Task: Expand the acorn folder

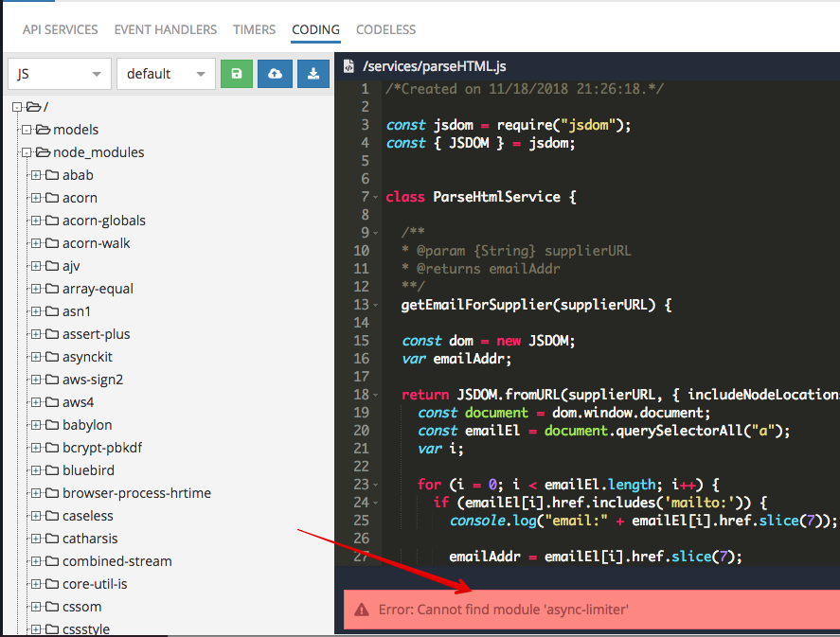Action: tap(36, 198)
